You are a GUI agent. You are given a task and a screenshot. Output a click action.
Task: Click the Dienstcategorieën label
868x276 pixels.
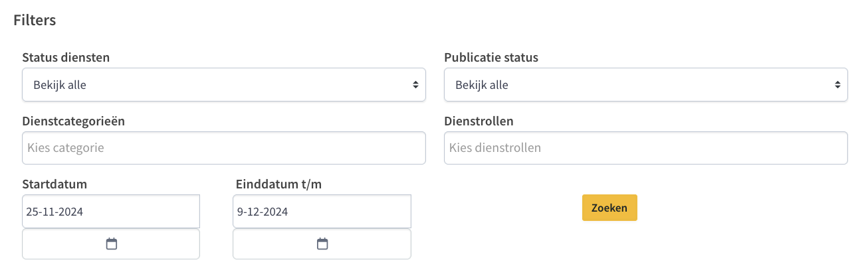click(x=74, y=121)
